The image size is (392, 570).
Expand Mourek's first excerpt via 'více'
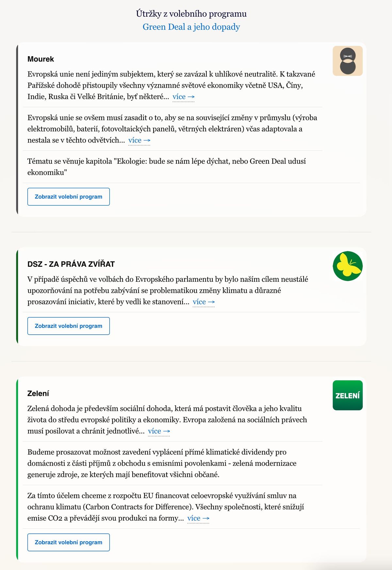point(184,97)
